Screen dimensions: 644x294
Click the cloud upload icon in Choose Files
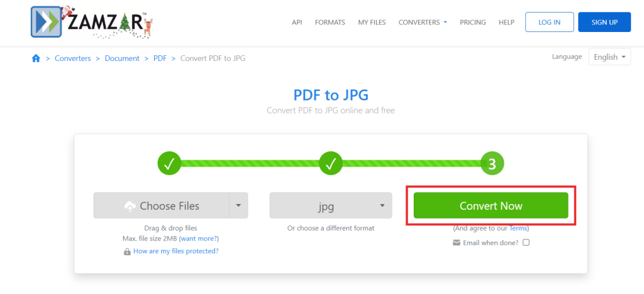click(x=130, y=206)
